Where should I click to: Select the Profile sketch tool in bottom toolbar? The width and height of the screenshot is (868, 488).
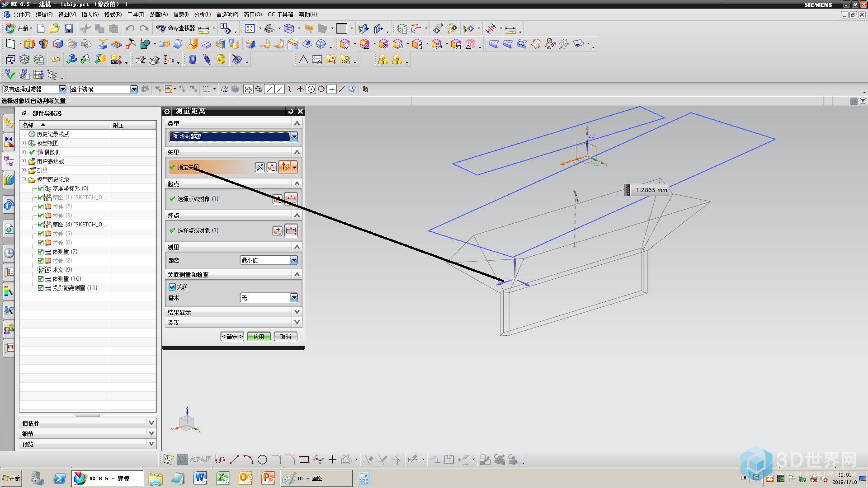pyautogui.click(x=220, y=460)
